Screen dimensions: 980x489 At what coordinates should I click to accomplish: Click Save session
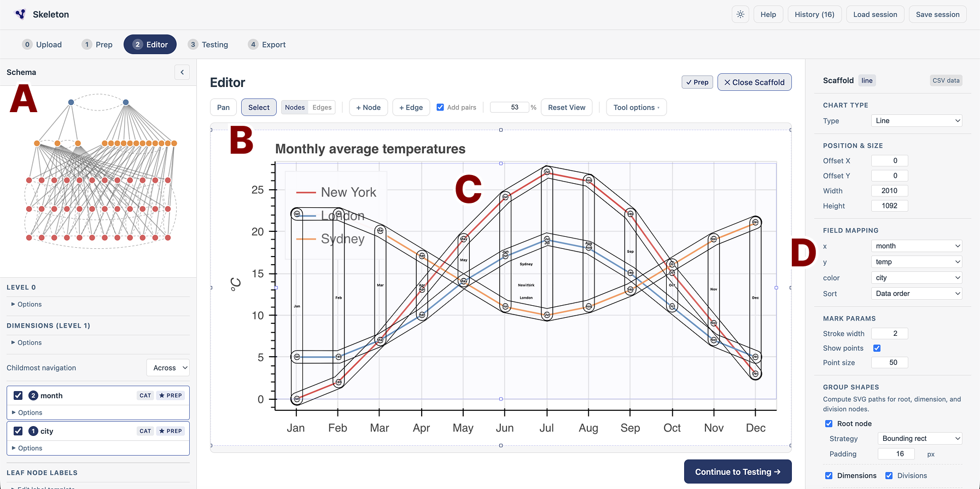[x=938, y=14]
